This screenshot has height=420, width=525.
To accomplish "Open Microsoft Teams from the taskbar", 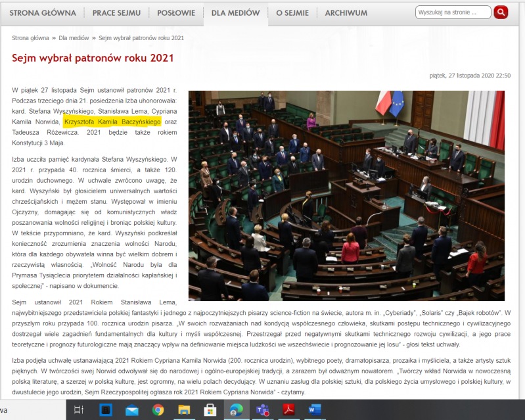I will (x=263, y=409).
